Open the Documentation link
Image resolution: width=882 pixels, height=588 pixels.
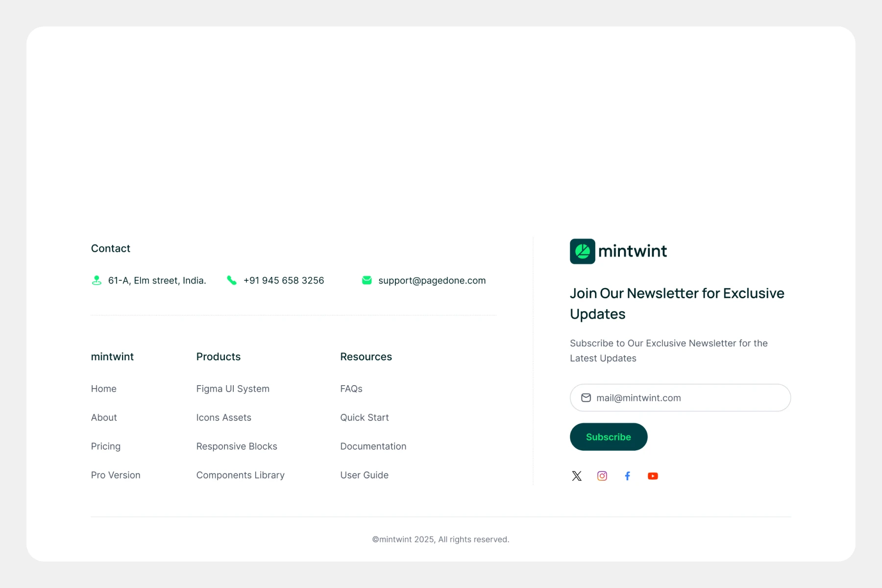(373, 446)
